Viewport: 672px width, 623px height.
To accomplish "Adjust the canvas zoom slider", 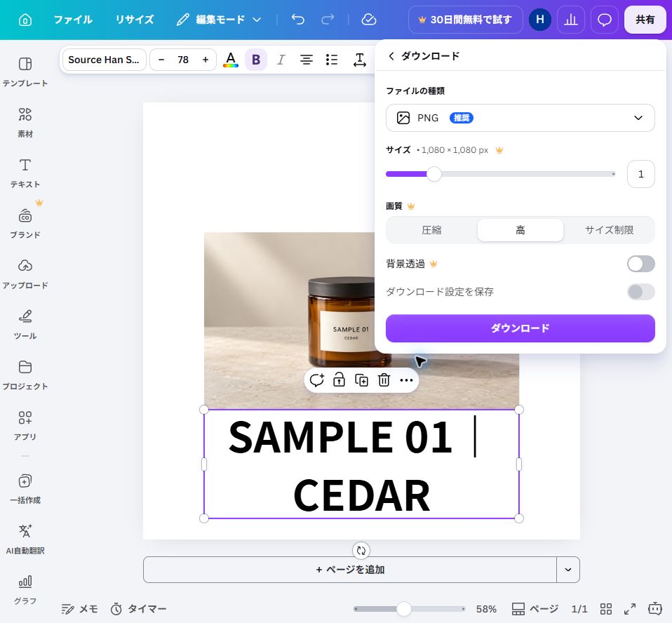I will (404, 609).
